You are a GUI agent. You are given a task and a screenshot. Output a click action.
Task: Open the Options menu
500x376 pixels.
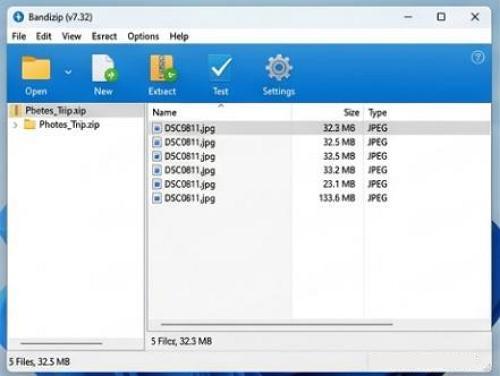pos(143,36)
